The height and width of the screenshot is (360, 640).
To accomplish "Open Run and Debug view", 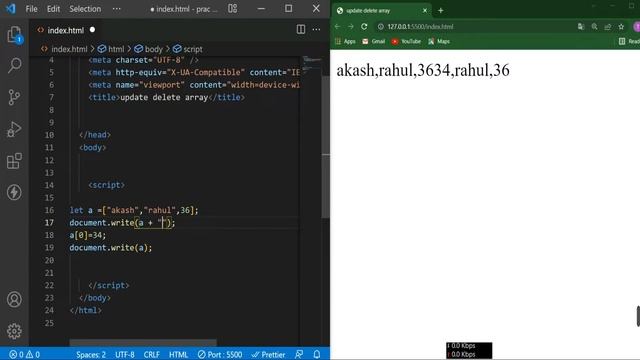I will click(14, 129).
